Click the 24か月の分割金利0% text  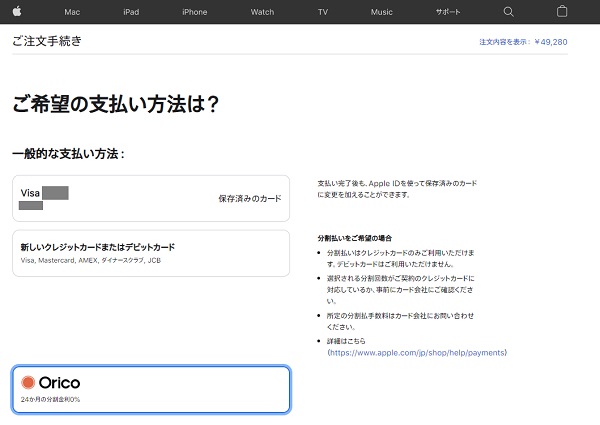(50, 399)
